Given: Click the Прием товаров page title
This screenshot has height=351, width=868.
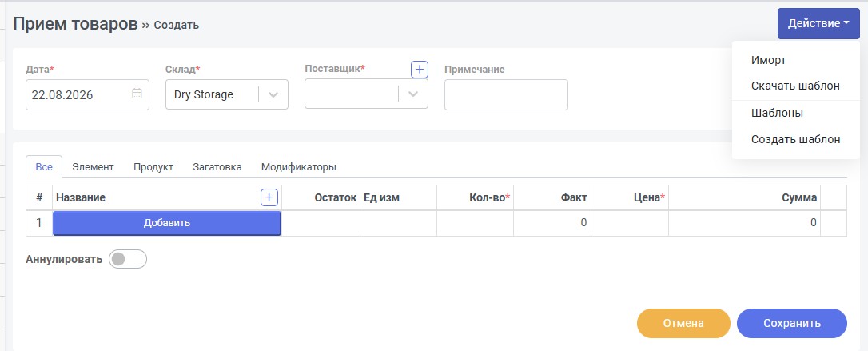Looking at the screenshot, I should pos(75,24).
